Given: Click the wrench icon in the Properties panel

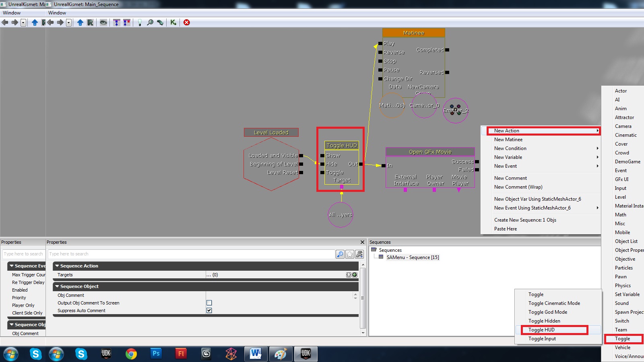Looking at the screenshot, I should (359, 254).
